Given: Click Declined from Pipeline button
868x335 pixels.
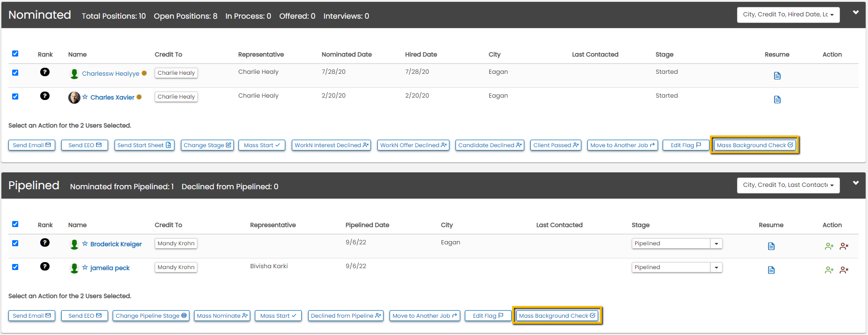Looking at the screenshot, I should 346,316.
